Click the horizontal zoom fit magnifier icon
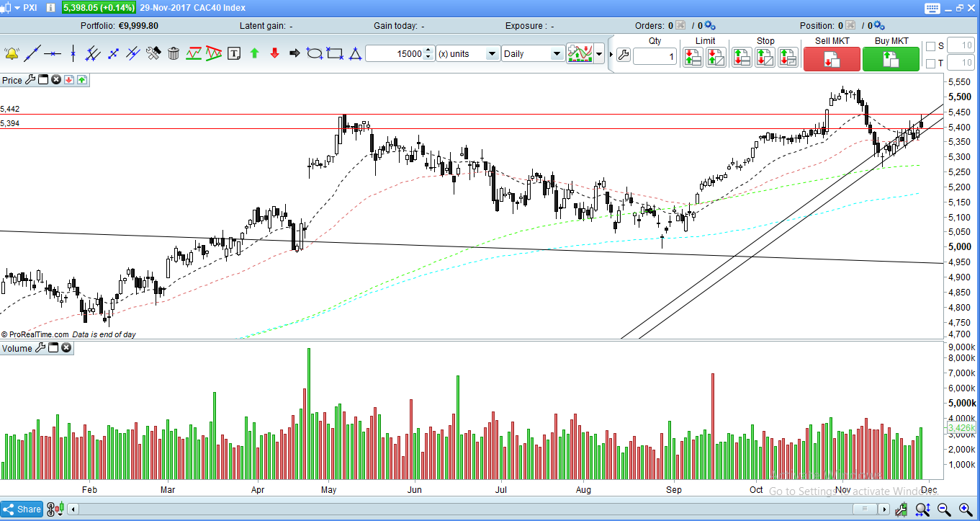Screen dimensions: 980x521 click(x=922, y=509)
